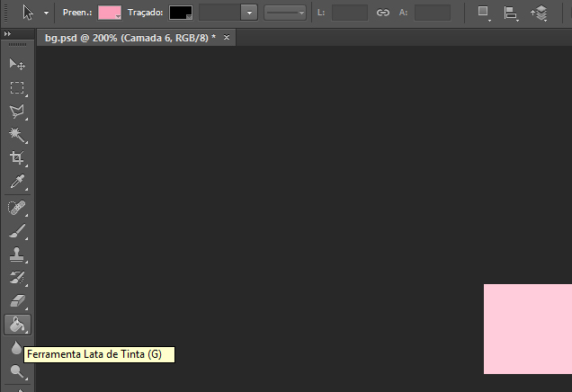
Task: Open the stroke width dropdown arrow
Action: click(249, 13)
